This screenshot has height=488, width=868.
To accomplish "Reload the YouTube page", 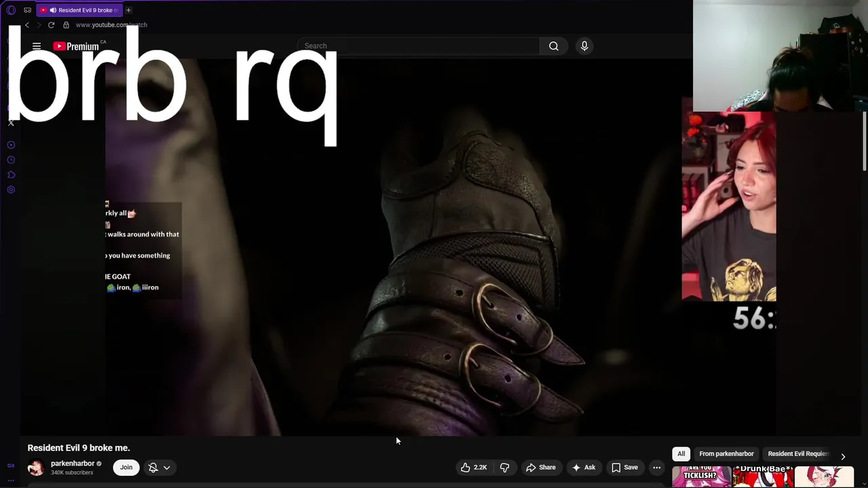I will click(51, 25).
